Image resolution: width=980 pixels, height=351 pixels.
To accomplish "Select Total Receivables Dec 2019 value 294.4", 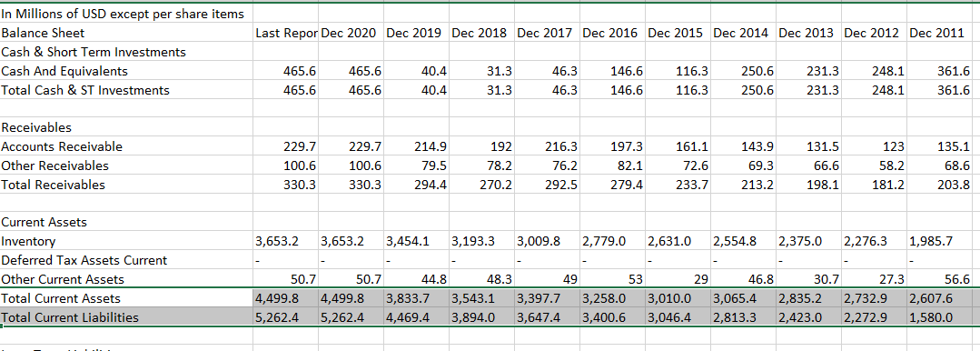I will tap(416, 185).
